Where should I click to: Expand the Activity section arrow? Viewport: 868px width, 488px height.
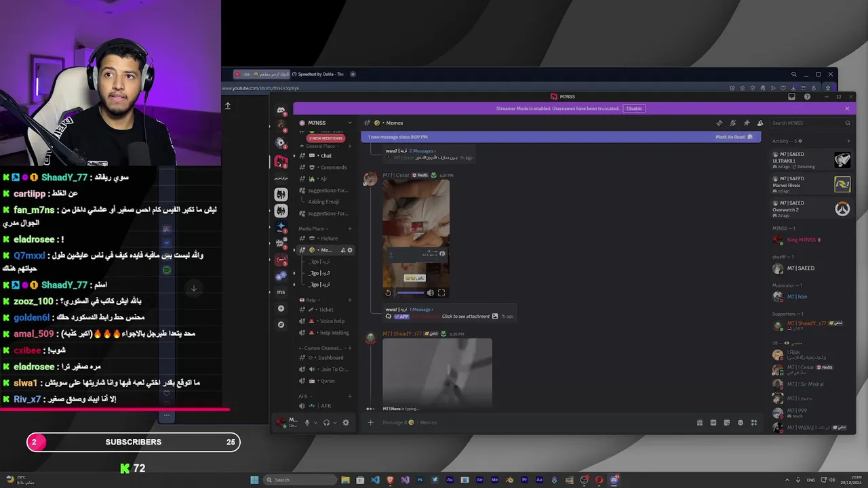coord(848,141)
